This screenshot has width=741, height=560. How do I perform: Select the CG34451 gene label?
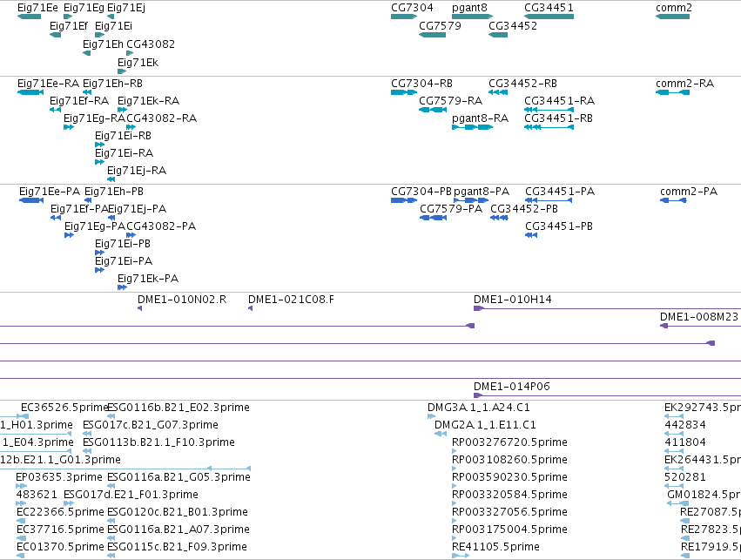[x=549, y=8]
